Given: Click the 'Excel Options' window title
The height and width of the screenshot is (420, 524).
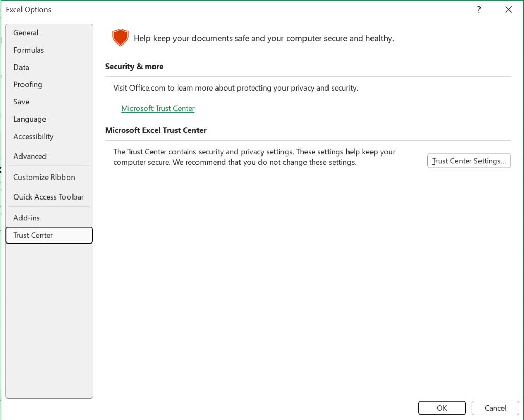Looking at the screenshot, I should [x=29, y=10].
